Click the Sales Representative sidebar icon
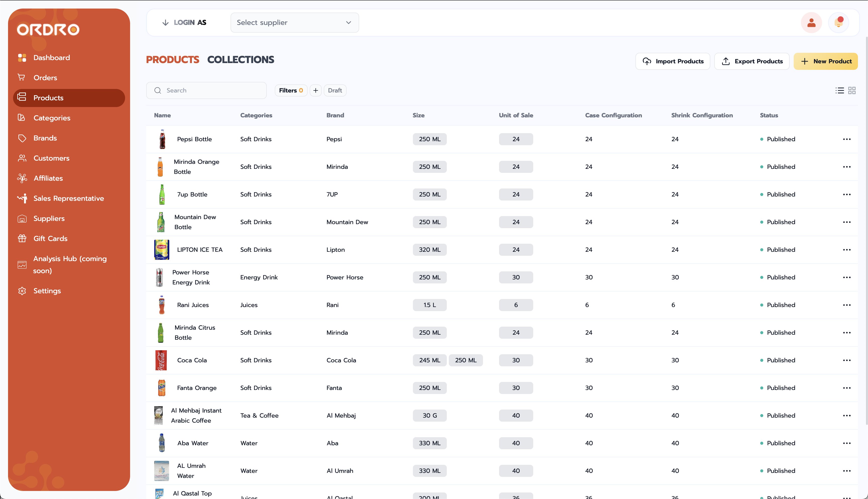868x499 pixels. [22, 198]
